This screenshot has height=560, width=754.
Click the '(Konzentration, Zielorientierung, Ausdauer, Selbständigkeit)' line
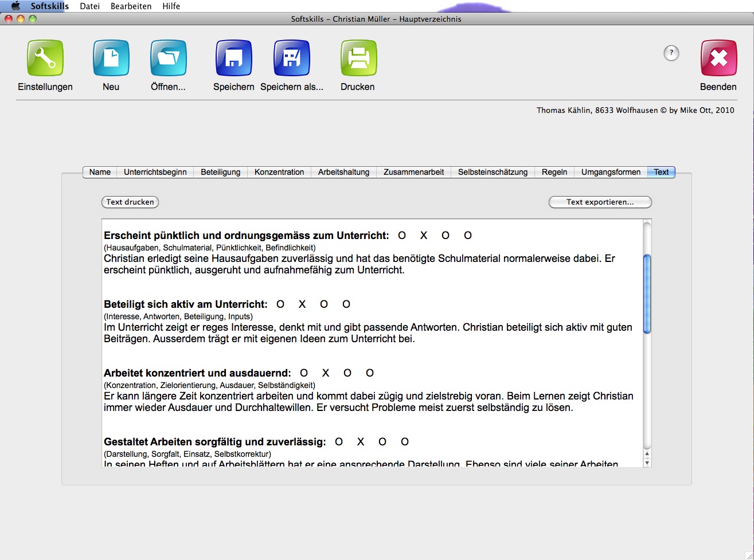[x=209, y=385]
